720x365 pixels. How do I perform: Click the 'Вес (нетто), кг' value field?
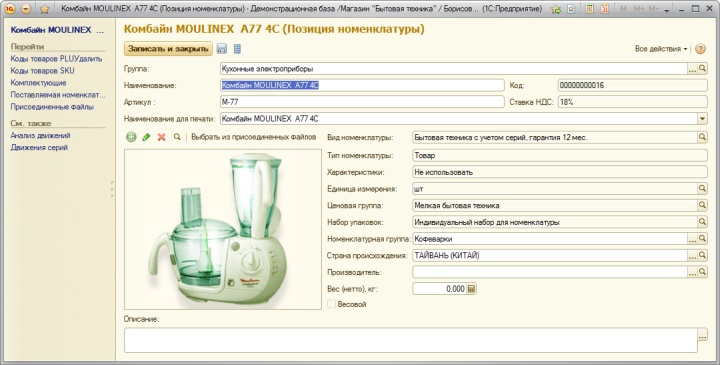tap(439, 289)
